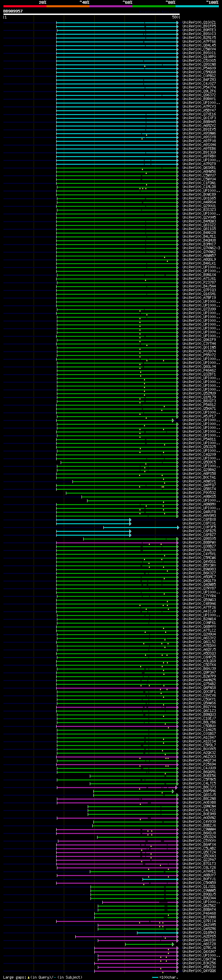The image size is (222, 980).
Task: Click the UniRef100_Q22PA7 hit label
Action: pyautogui.click(x=199, y=860)
